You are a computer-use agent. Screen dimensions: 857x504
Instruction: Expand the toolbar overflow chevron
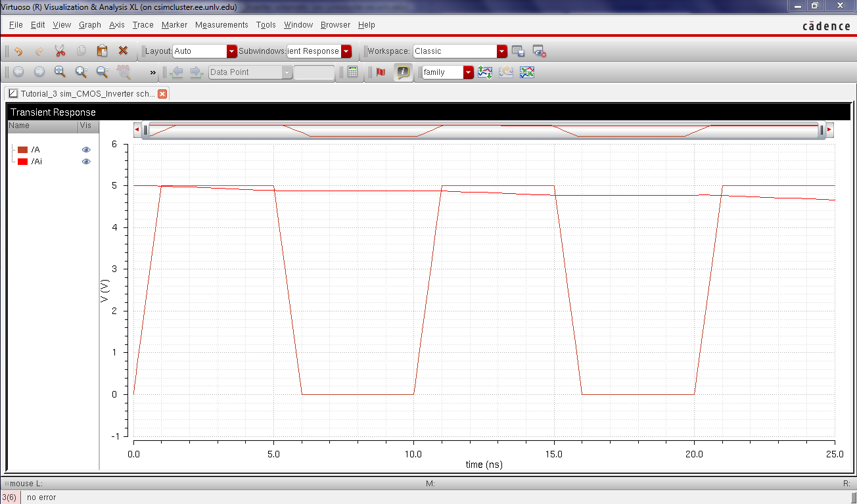tap(153, 72)
